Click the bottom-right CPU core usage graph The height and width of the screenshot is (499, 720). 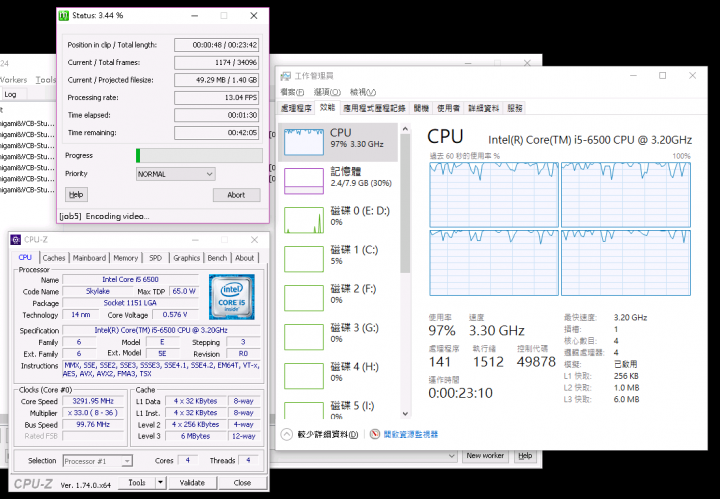[x=626, y=263]
